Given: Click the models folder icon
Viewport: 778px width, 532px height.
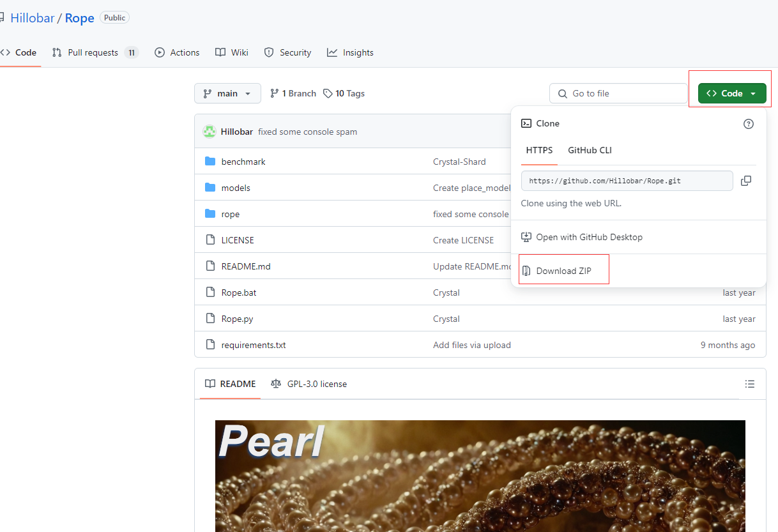Looking at the screenshot, I should pos(210,188).
